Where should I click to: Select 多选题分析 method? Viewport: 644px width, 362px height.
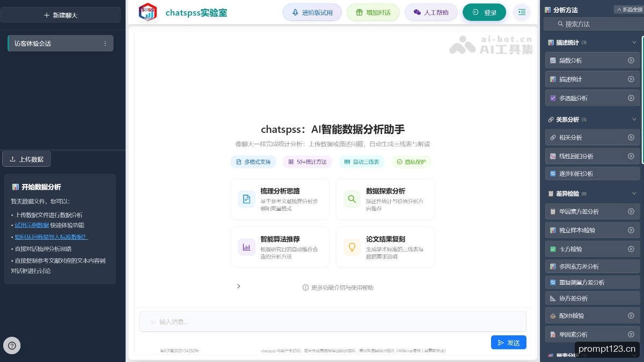coord(592,98)
